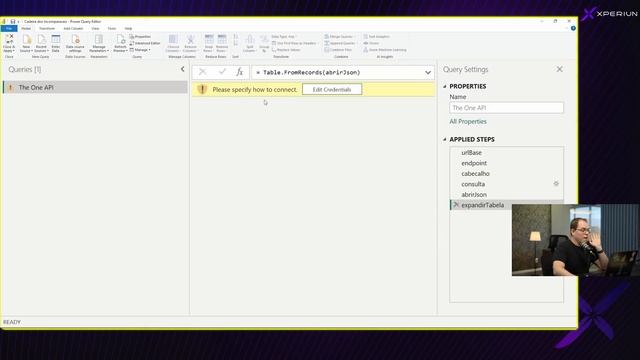Select Vision in AI Insights

(x=371, y=43)
